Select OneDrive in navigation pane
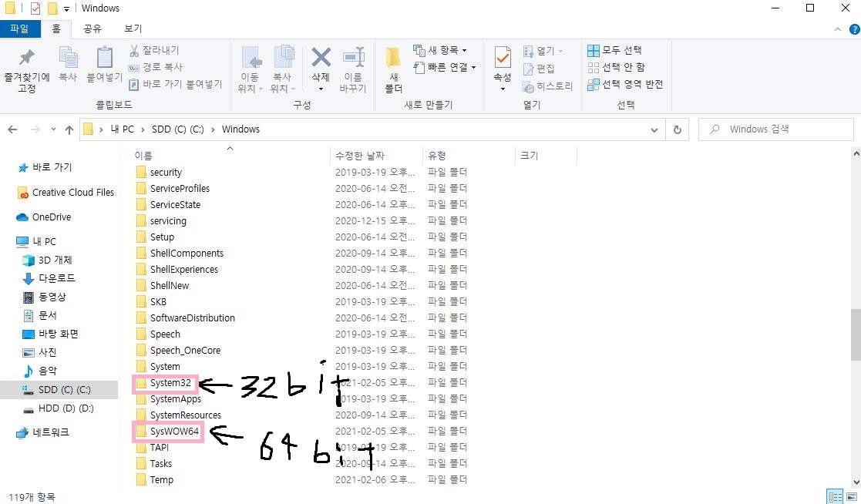 point(51,217)
